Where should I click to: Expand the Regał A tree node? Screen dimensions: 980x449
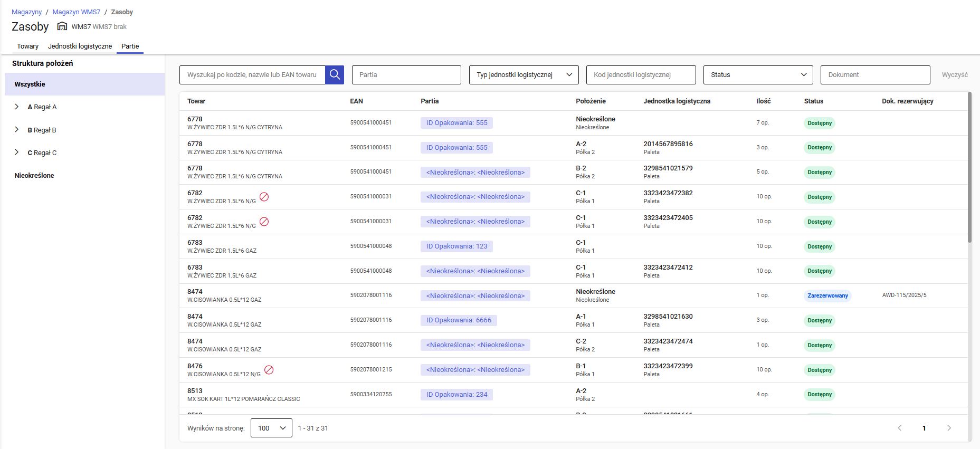pyautogui.click(x=17, y=107)
